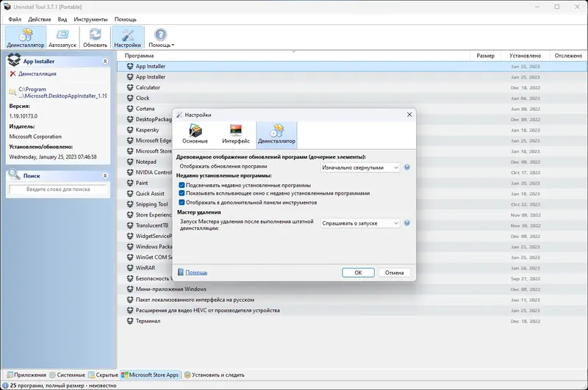Click Calculator row icon
Screen dimensions: 588x390
(130, 87)
